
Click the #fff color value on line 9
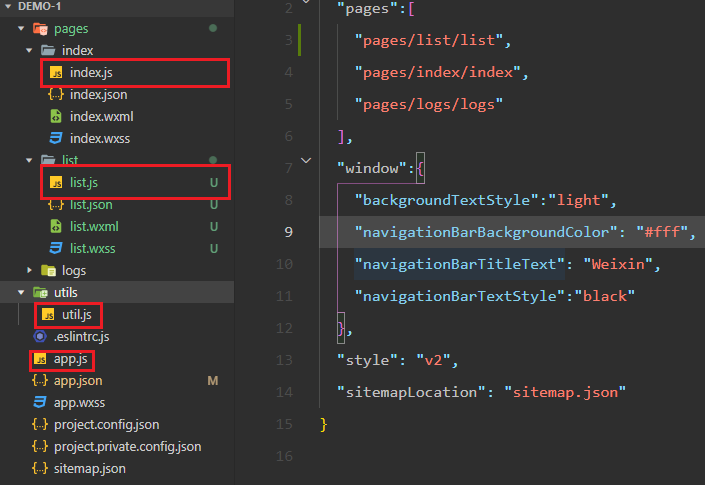(x=662, y=232)
